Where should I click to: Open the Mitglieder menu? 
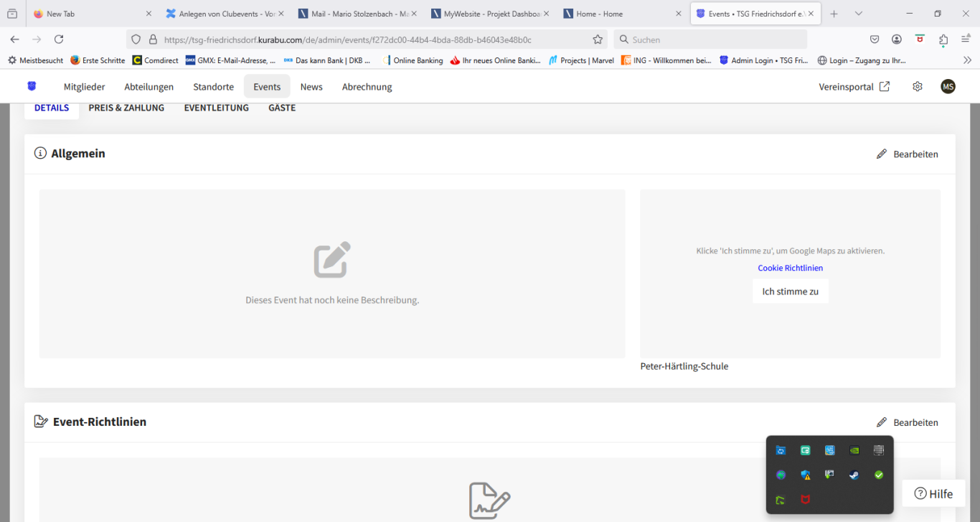click(x=84, y=86)
